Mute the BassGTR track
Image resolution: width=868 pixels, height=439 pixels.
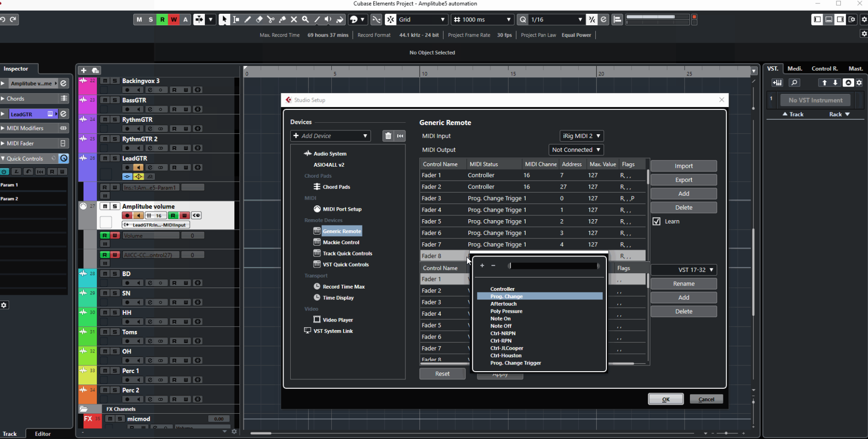coord(105,100)
